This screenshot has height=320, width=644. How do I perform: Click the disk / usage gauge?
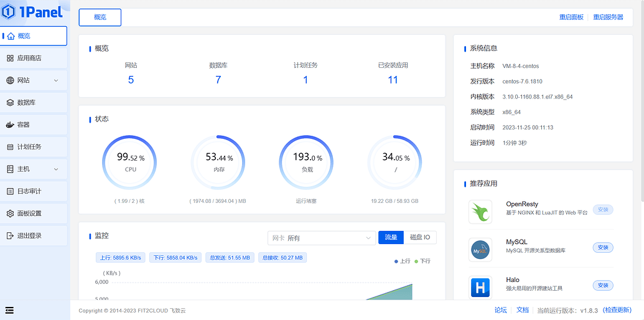tap(394, 162)
